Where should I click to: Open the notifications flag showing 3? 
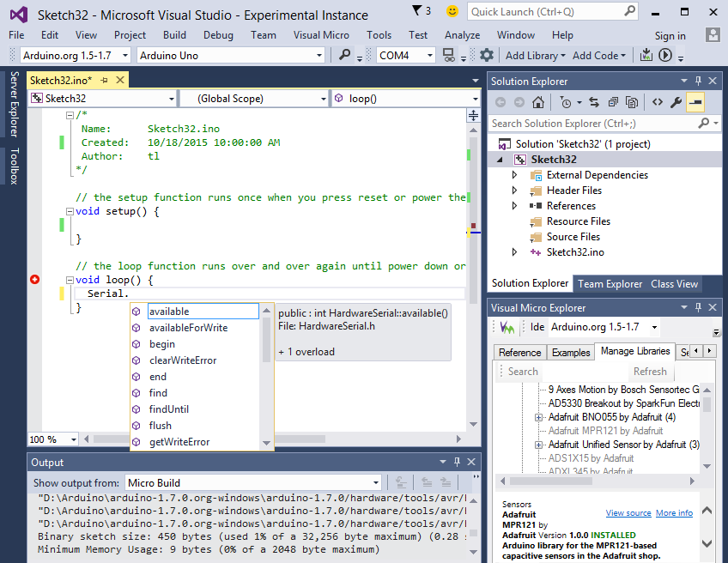pos(422,10)
